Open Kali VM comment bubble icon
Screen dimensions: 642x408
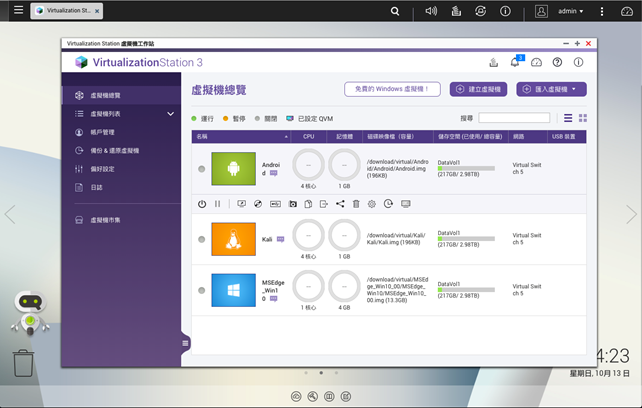click(280, 239)
